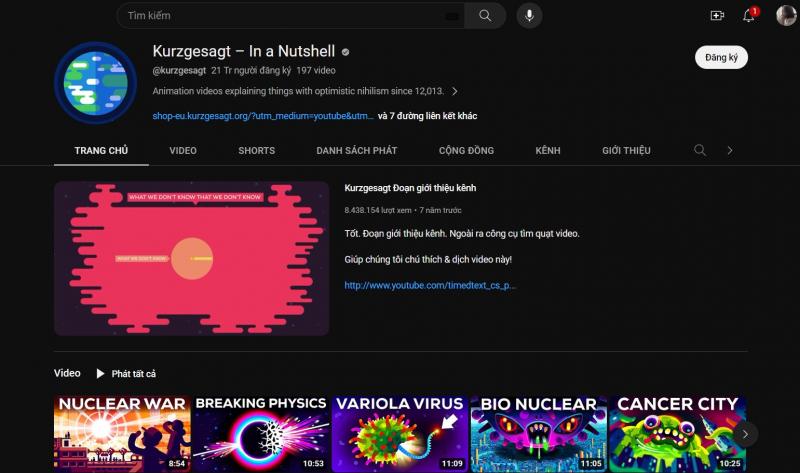Screen dimensions: 800x473
Task: Click the verified badge beside channel name
Action: coord(345,52)
